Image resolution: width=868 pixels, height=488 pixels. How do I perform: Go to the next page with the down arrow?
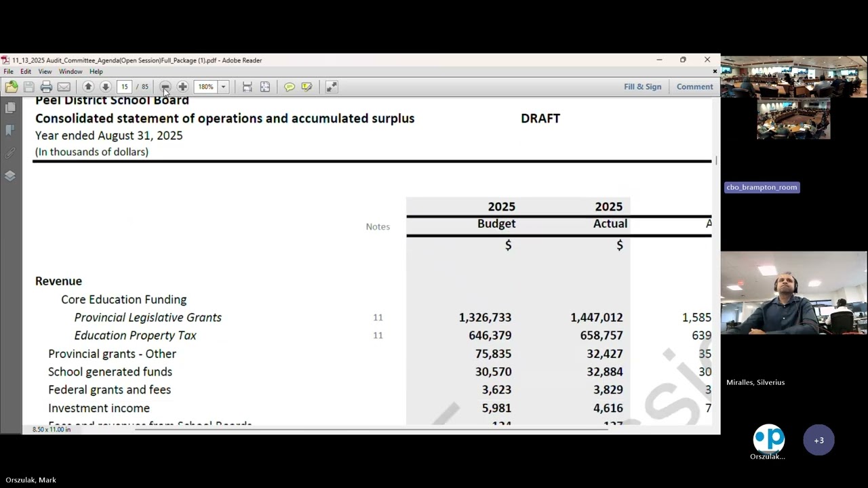click(105, 87)
